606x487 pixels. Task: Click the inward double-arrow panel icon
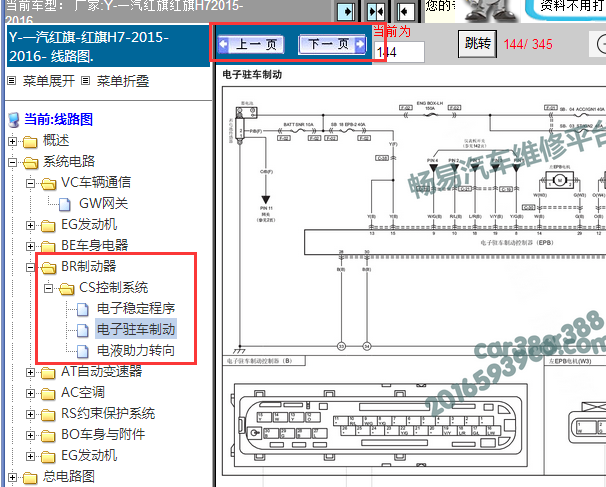(376, 12)
